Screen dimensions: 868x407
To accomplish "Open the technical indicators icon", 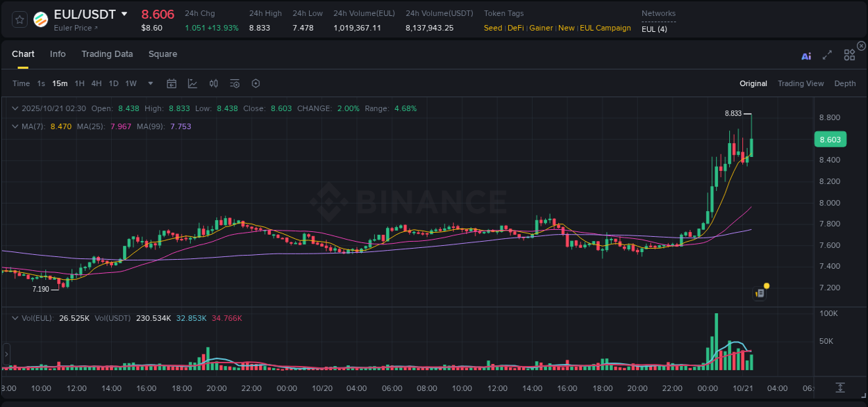I will pyautogui.click(x=235, y=83).
